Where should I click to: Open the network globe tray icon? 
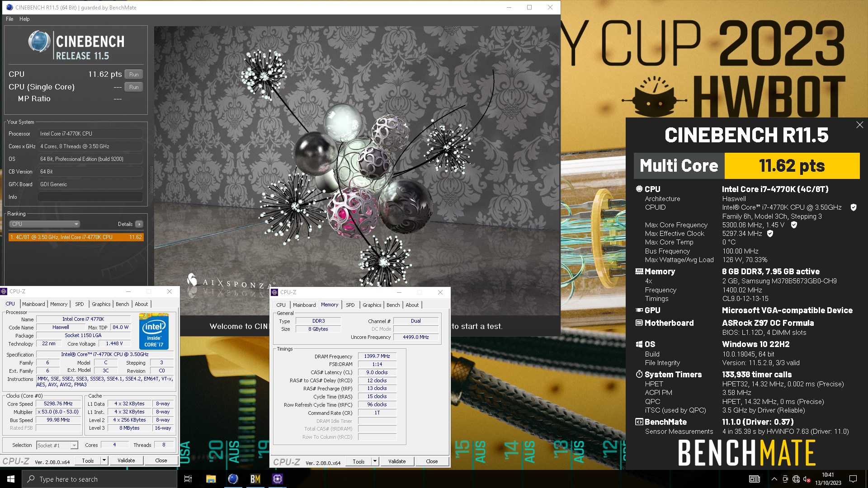click(796, 479)
